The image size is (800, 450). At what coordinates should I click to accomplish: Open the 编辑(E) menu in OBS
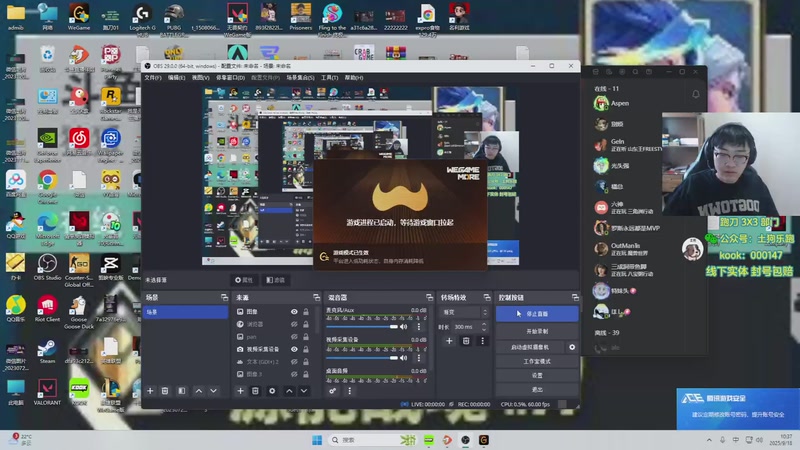point(177,78)
